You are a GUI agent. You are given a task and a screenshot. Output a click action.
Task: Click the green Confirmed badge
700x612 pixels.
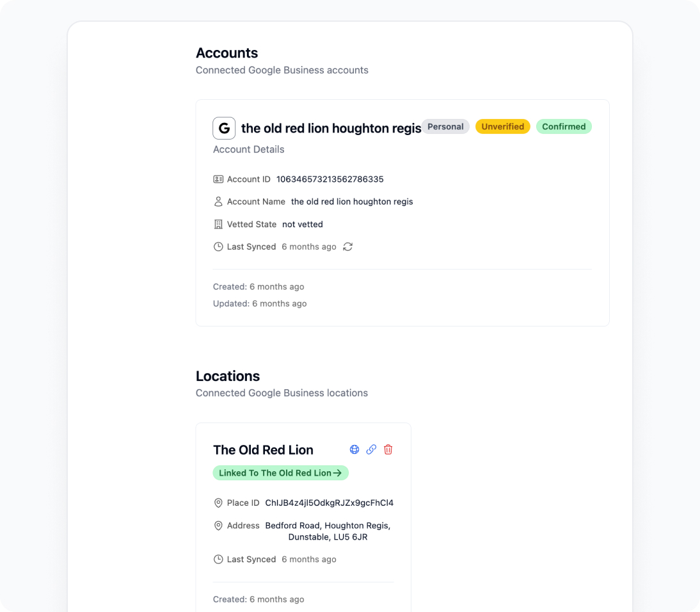click(564, 127)
